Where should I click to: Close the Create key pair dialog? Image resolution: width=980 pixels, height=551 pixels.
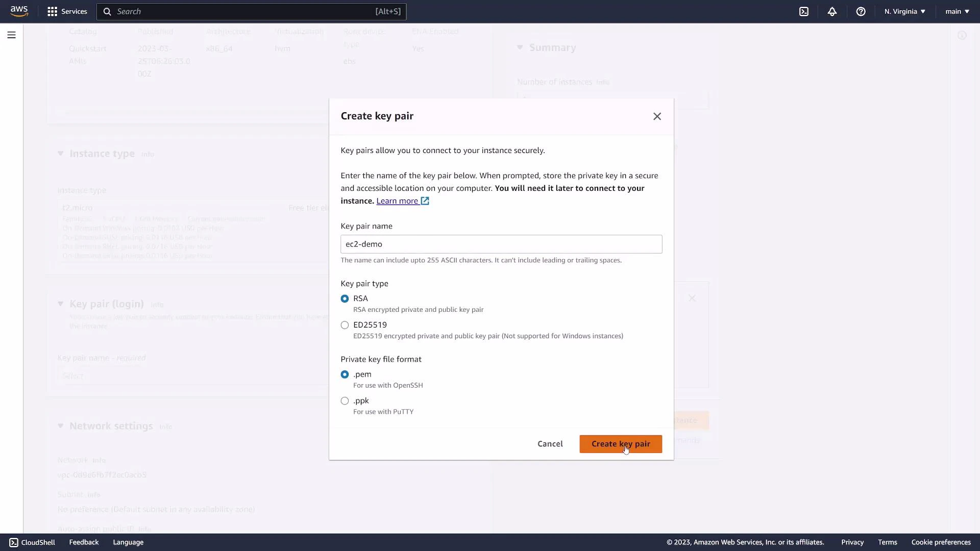[x=657, y=116]
